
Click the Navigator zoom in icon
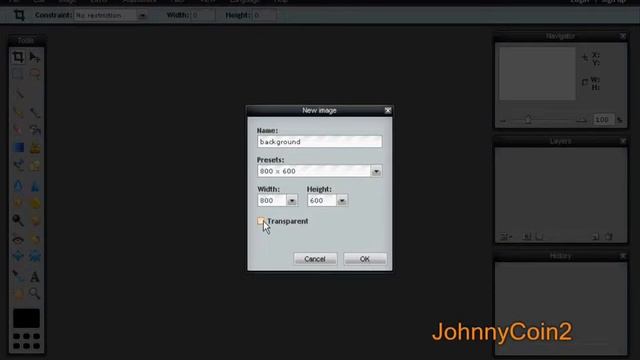[581, 120]
